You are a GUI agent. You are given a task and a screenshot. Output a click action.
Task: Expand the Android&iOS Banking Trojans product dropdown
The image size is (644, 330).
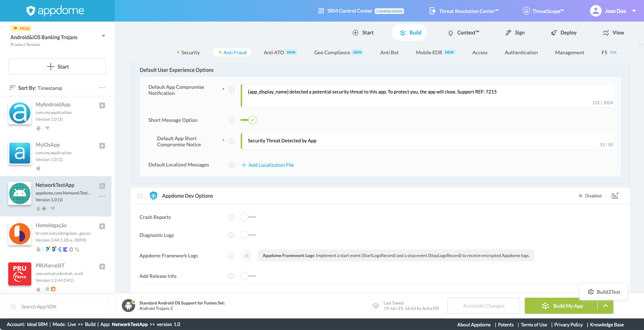click(103, 36)
